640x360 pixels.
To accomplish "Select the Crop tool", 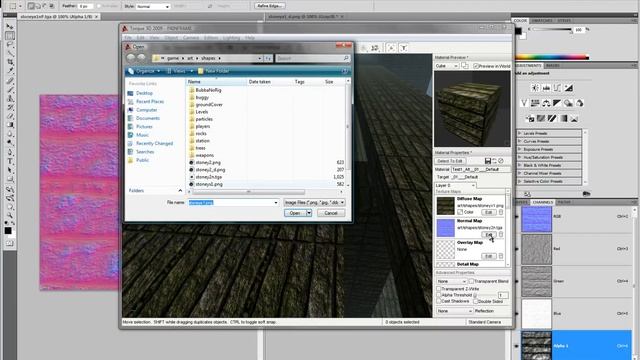I will [x=10, y=62].
